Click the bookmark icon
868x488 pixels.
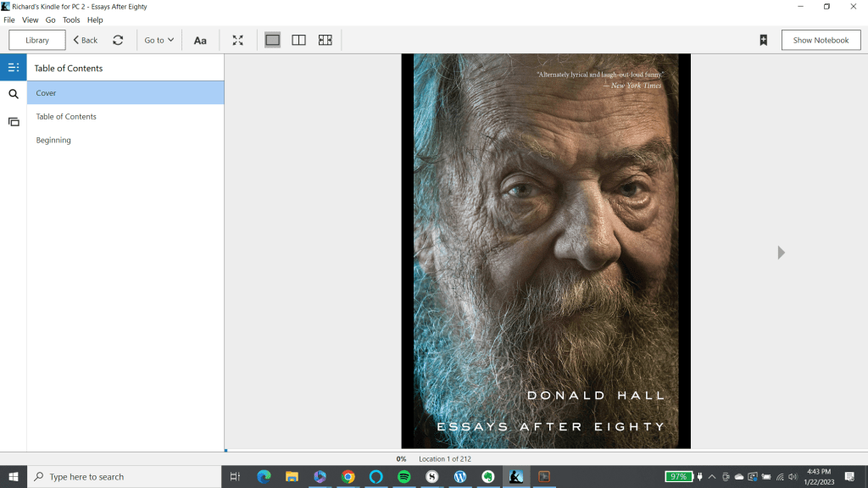click(x=763, y=40)
